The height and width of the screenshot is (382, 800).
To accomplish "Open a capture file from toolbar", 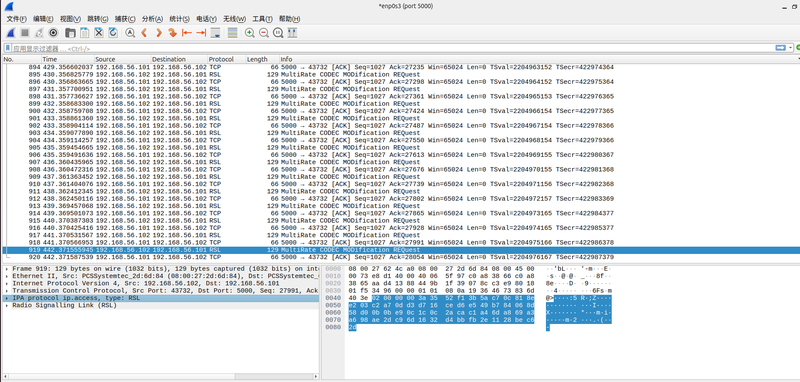I will click(x=70, y=33).
